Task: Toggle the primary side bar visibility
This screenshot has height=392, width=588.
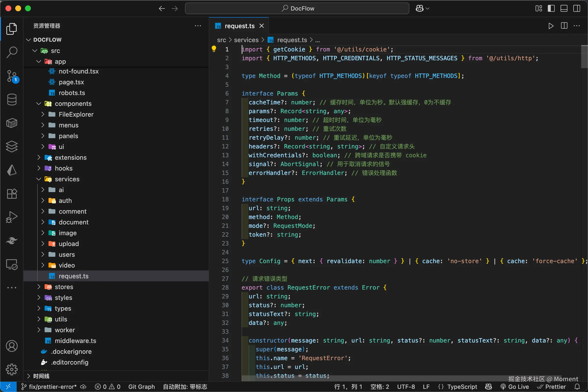Action: coord(551,9)
